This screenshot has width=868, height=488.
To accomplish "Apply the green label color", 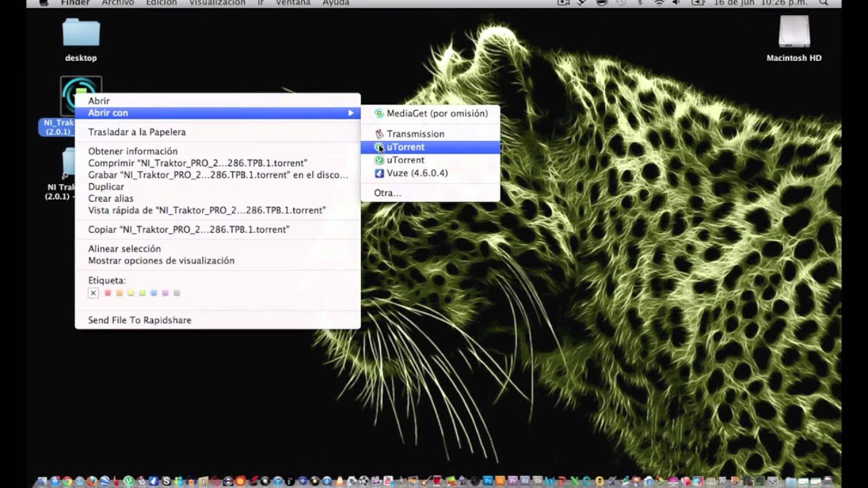I will tap(142, 293).
